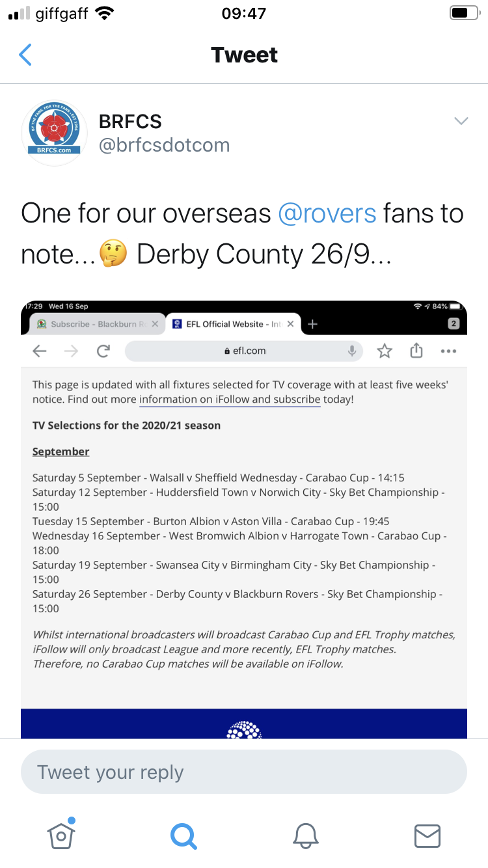Click the reload icon in browser screenshot

[103, 351]
